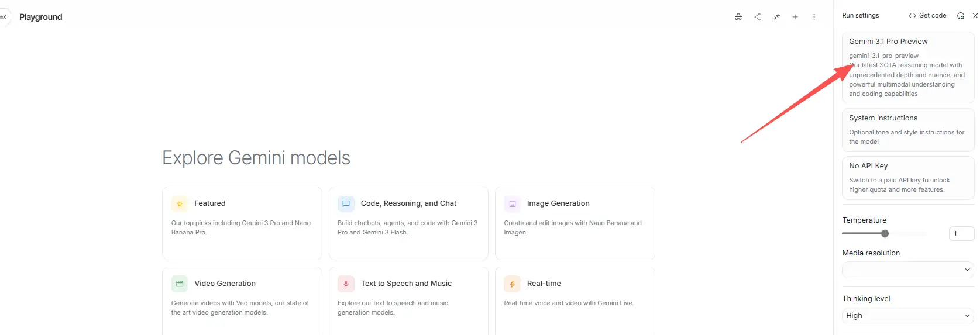Adjust the Temperature slider handle
Viewport: 980px width, 335px height.
click(885, 233)
